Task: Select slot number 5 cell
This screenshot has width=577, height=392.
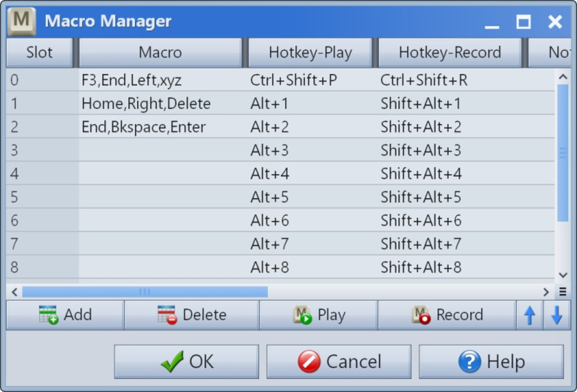Action: 42,197
